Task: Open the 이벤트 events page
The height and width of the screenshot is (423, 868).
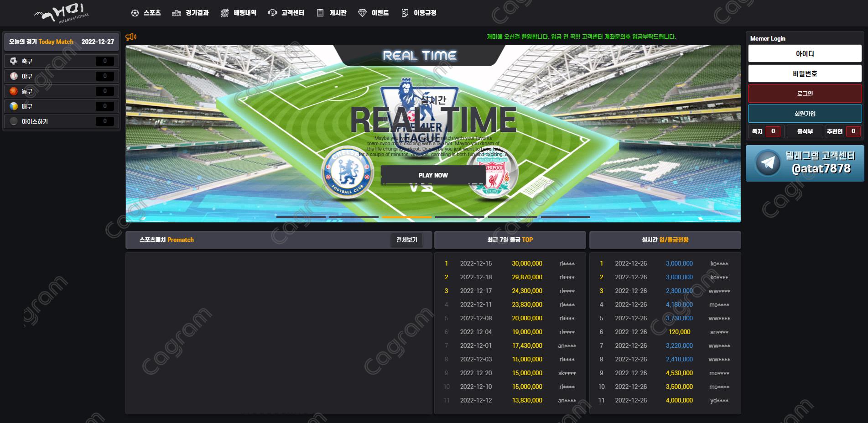Action: (374, 13)
